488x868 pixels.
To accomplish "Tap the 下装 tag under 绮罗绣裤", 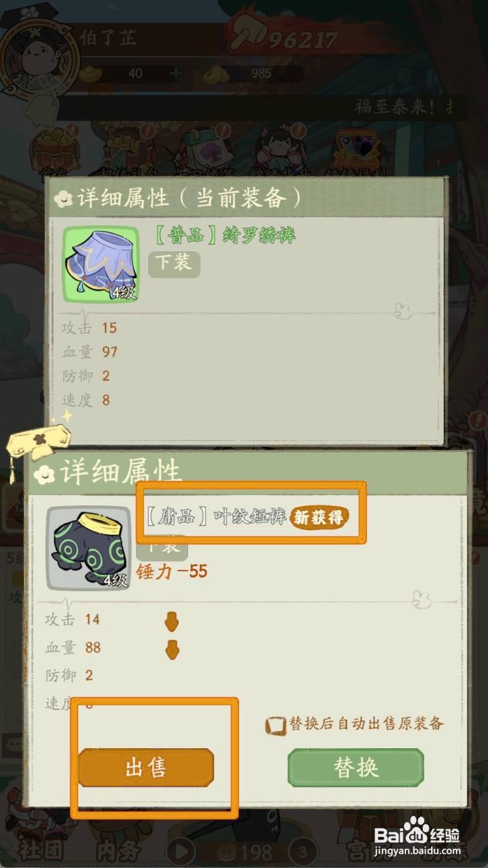I will (x=174, y=263).
